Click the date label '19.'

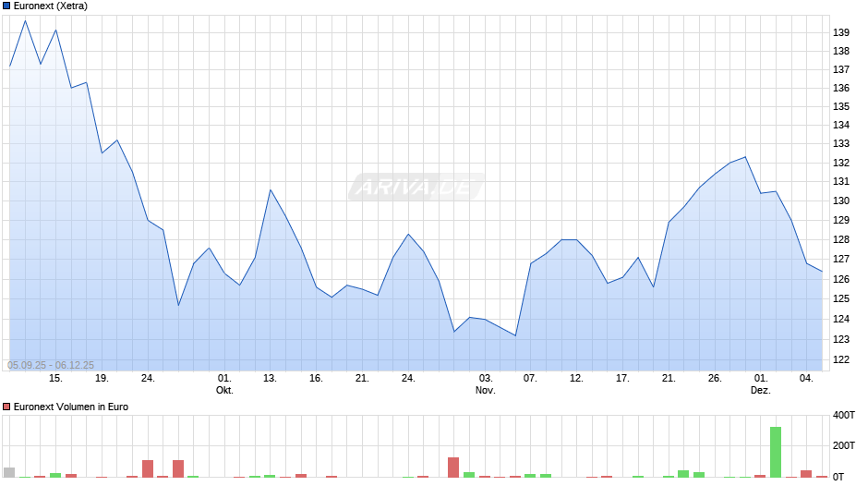tap(102, 379)
